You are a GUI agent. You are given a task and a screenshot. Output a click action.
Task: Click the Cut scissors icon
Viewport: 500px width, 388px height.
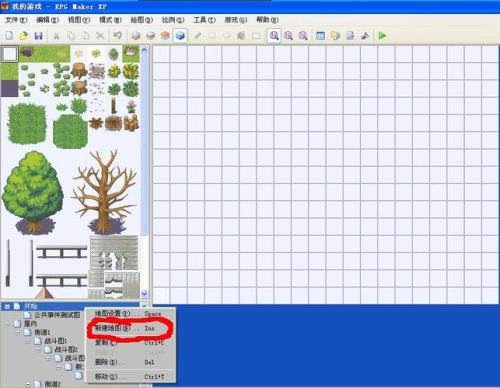pyautogui.click(x=56, y=35)
